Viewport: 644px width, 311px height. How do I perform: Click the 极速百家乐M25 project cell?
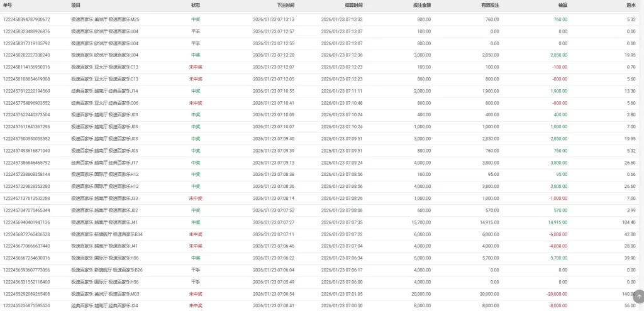pyautogui.click(x=105, y=19)
